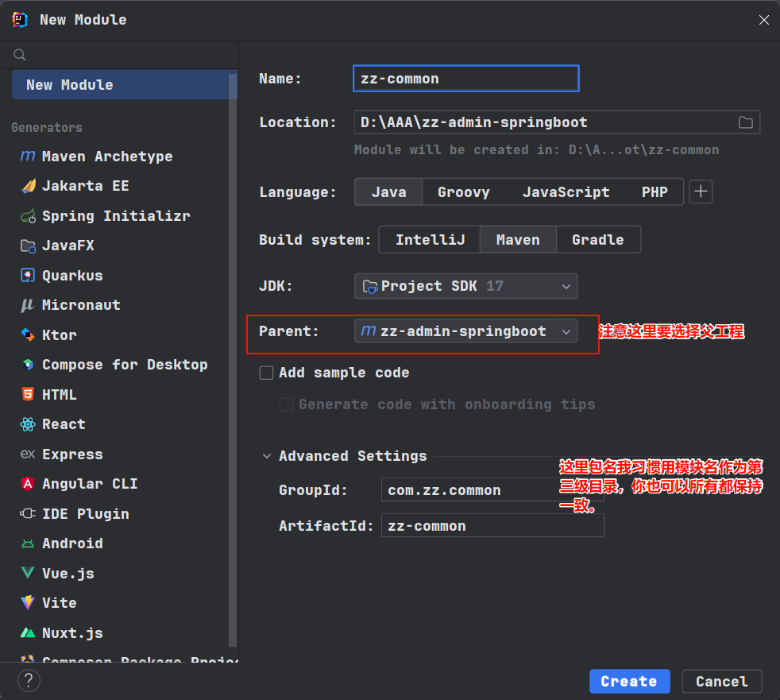Collapse the Advanced Settings section
The width and height of the screenshot is (780, 700).
(267, 456)
